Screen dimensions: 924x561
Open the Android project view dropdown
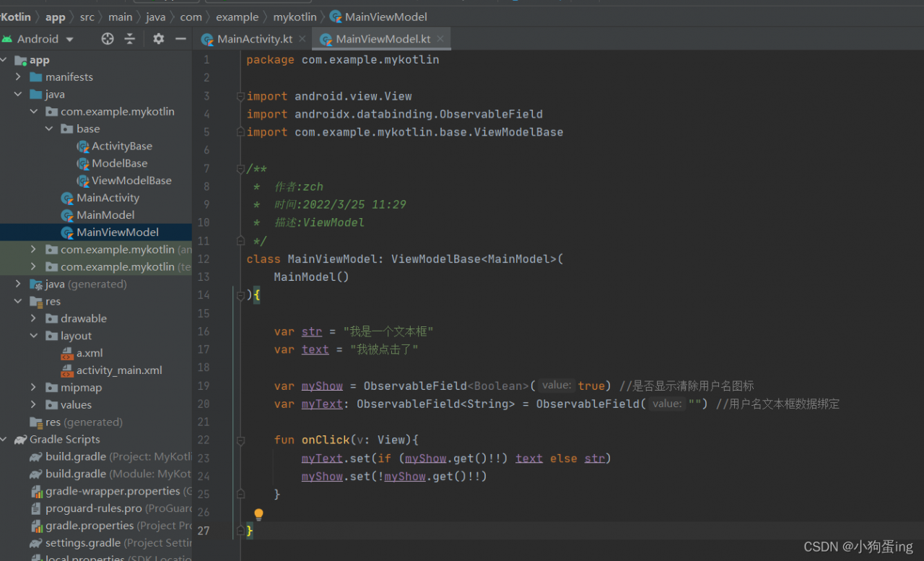69,39
